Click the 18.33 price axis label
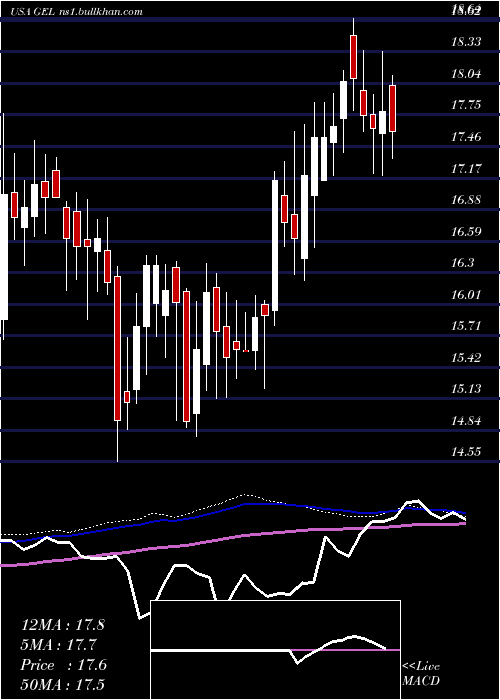 [466, 42]
